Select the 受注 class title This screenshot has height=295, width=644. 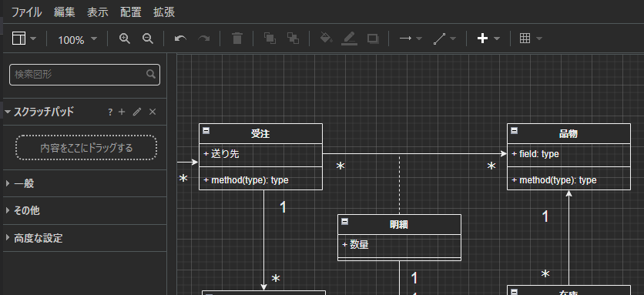tap(260, 134)
